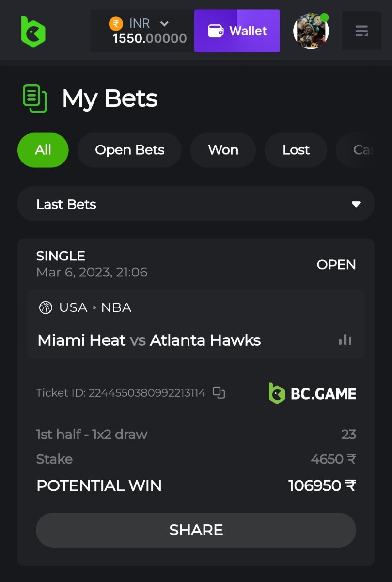Open the hamburger menu icon
The height and width of the screenshot is (582, 392).
coord(361,32)
